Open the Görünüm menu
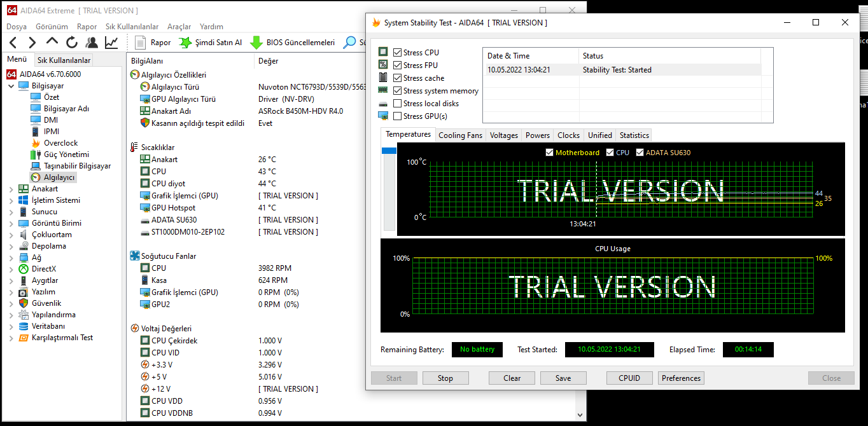 point(52,27)
